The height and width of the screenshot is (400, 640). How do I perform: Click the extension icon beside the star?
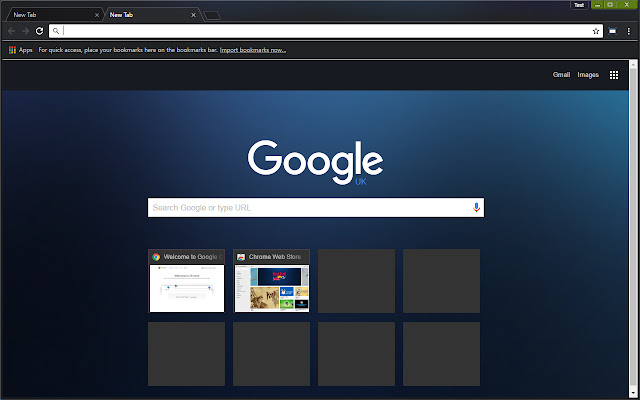612,31
